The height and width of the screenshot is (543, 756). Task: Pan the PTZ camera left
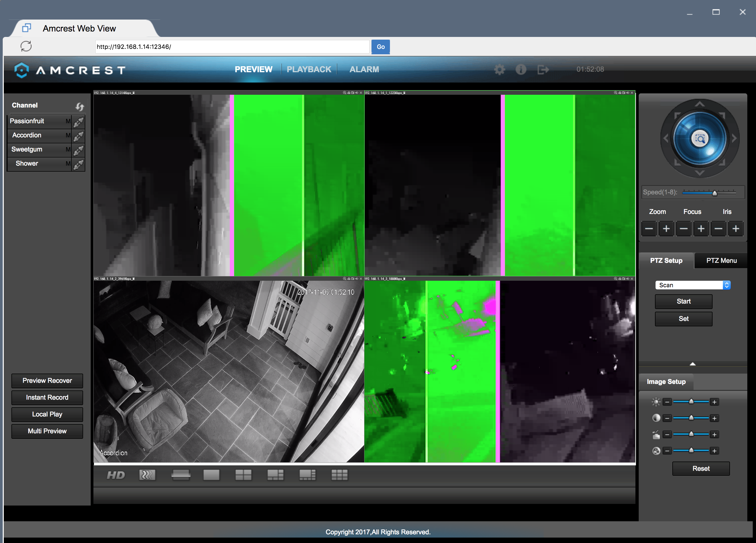click(666, 138)
